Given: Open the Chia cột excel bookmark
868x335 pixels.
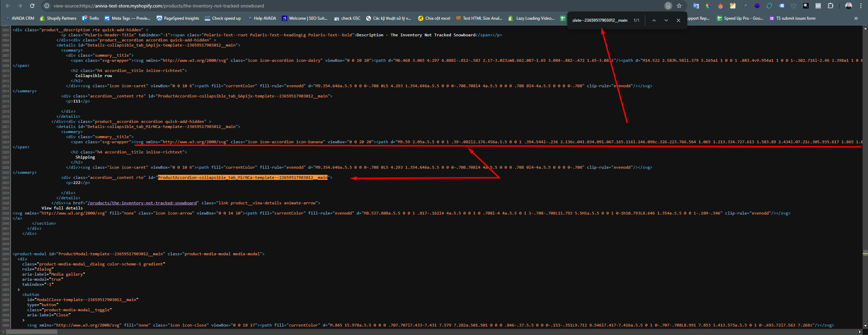Looking at the screenshot, I should click(434, 18).
